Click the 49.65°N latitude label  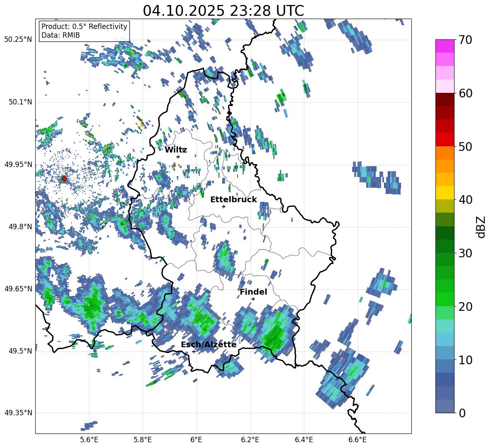click(18, 288)
